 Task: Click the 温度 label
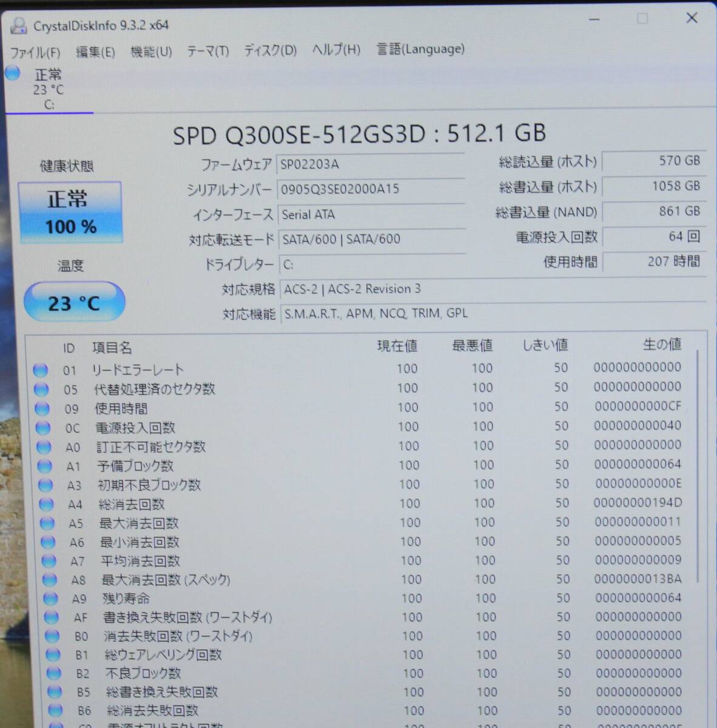point(70,266)
